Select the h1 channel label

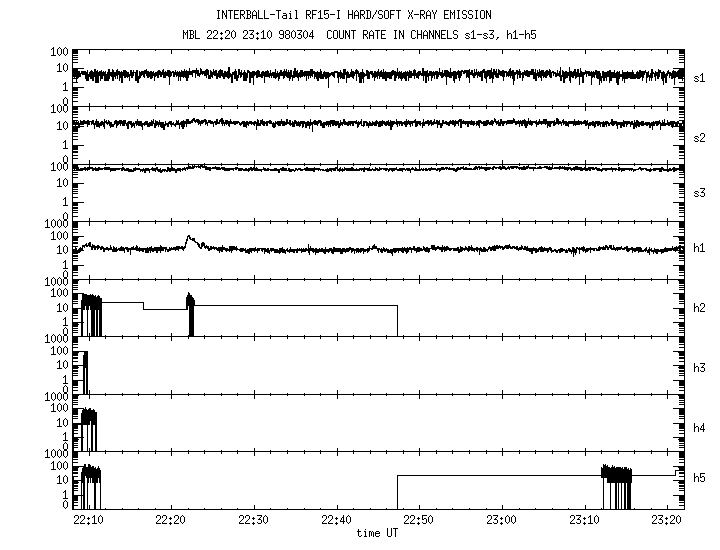click(x=700, y=249)
